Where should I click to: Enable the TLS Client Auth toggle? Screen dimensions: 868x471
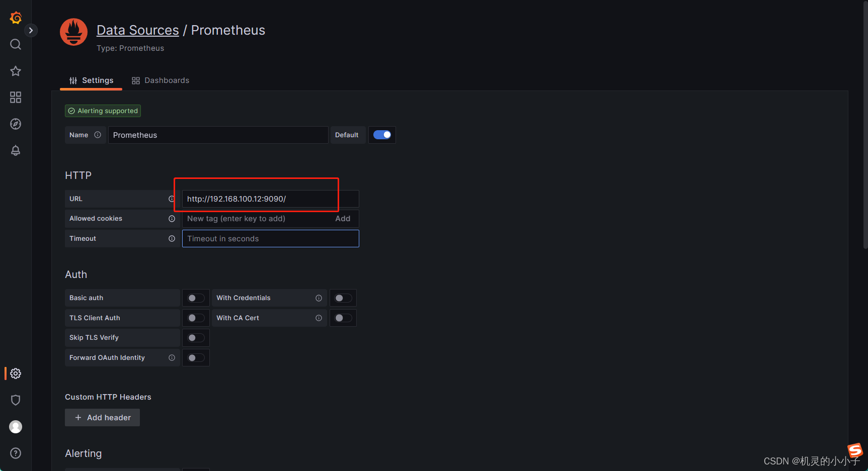click(196, 318)
